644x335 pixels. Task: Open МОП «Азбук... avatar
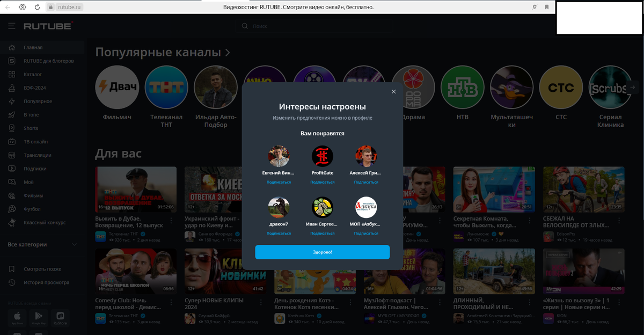pos(366,208)
